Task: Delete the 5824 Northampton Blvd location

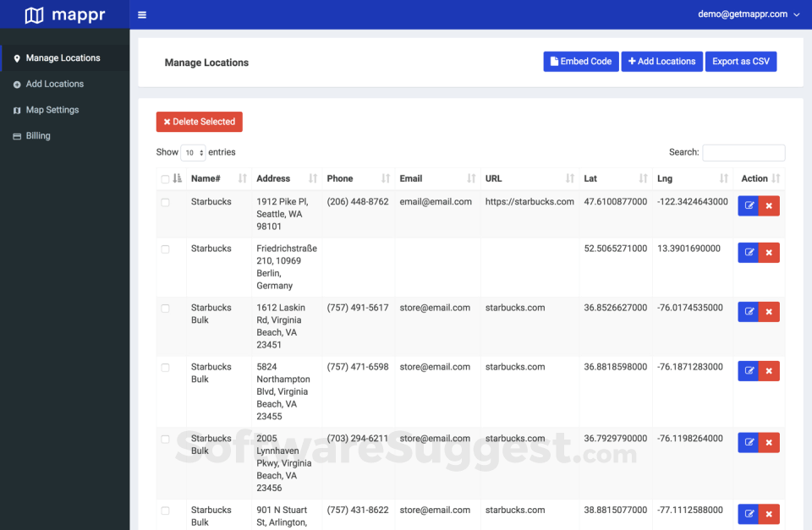Action: tap(769, 371)
